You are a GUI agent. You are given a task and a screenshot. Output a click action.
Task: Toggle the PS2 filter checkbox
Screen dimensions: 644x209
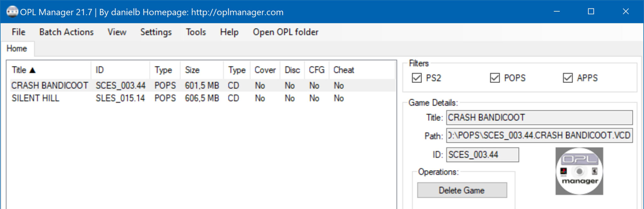pyautogui.click(x=417, y=78)
